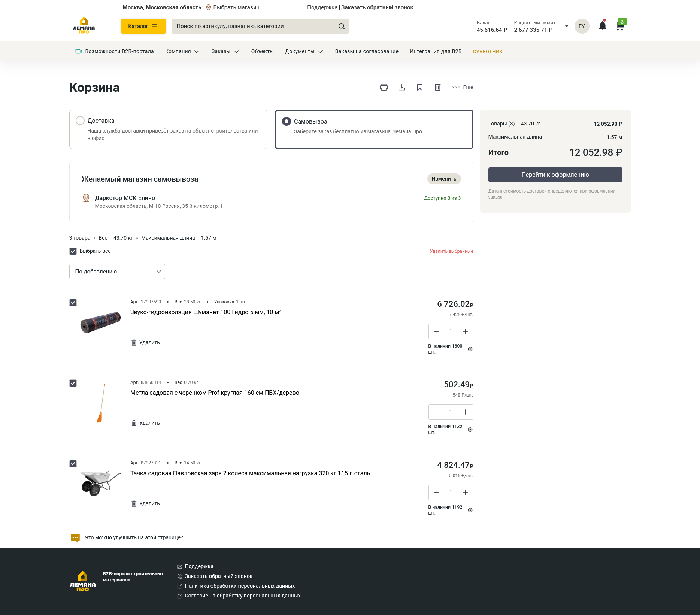Open the notifications bell

pyautogui.click(x=602, y=26)
